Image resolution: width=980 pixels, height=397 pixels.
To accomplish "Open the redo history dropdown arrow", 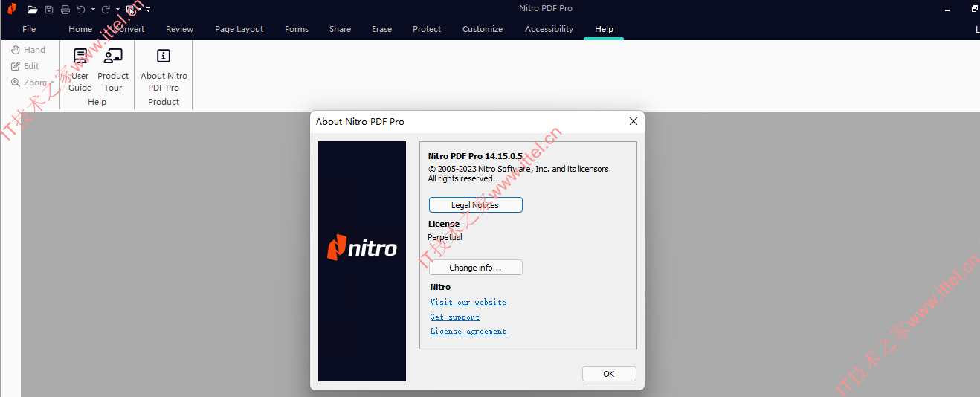I will pyautogui.click(x=117, y=10).
